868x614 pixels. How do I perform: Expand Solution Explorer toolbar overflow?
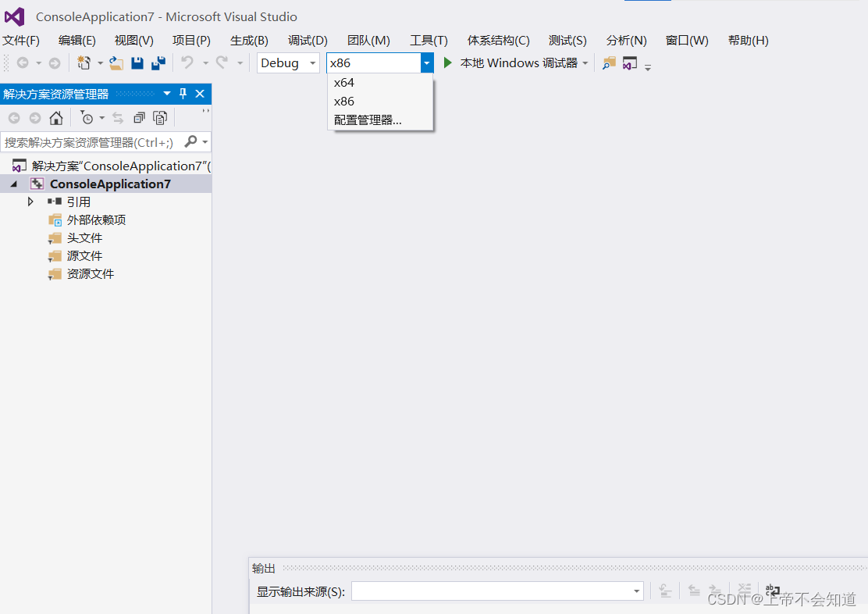(205, 112)
